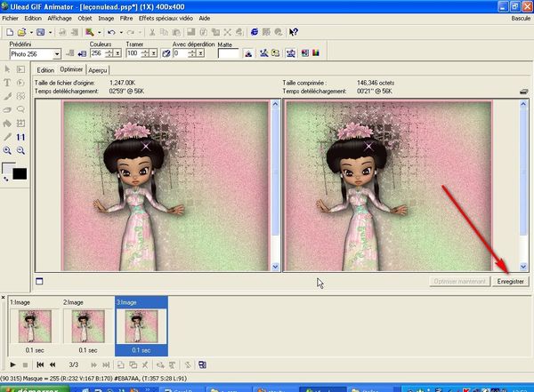Click the color palette bars icon
534x392 pixels.
[x=316, y=52]
